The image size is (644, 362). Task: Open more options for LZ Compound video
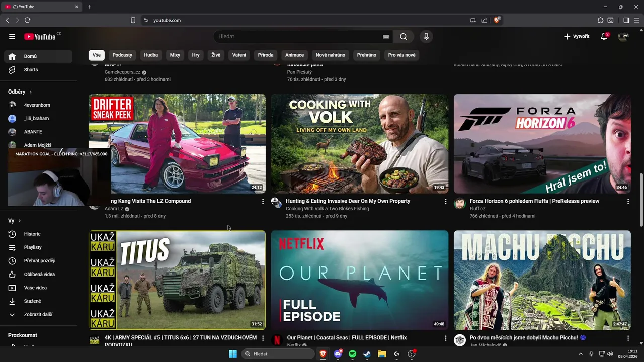(x=263, y=202)
